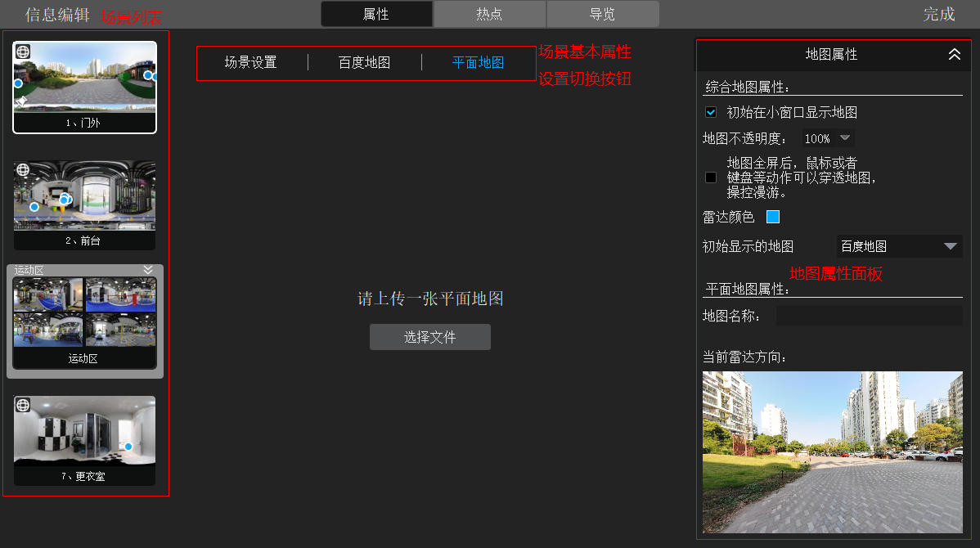The width and height of the screenshot is (980, 548).
Task: Click the 地图名称 input field
Action: coord(869,316)
